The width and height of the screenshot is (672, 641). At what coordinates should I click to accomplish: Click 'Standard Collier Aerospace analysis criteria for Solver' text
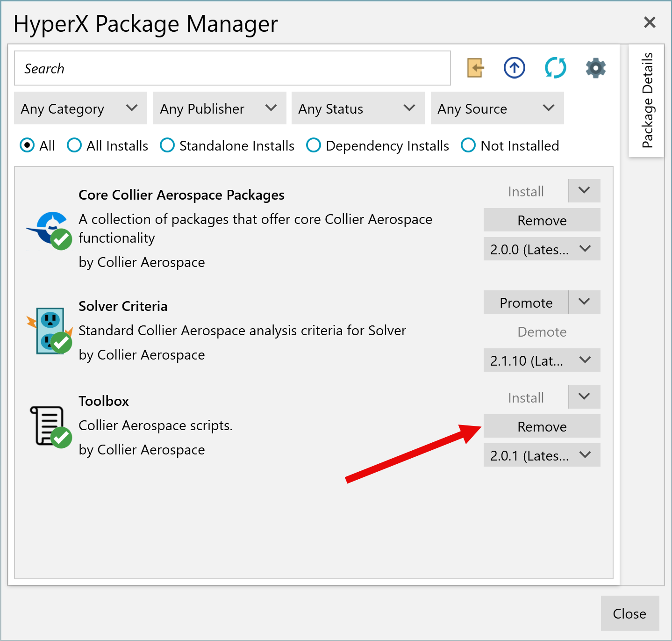click(x=243, y=331)
